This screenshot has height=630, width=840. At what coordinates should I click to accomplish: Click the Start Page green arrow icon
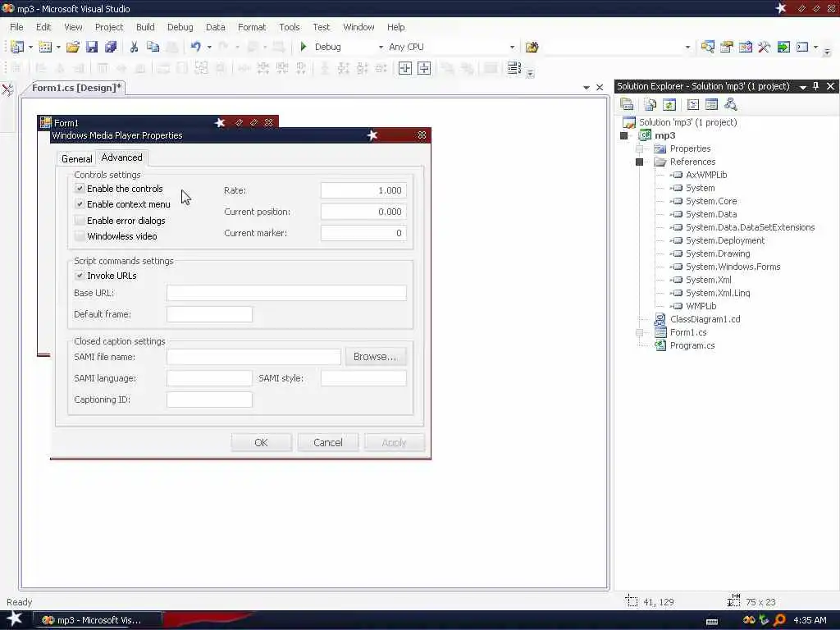pyautogui.click(x=783, y=47)
